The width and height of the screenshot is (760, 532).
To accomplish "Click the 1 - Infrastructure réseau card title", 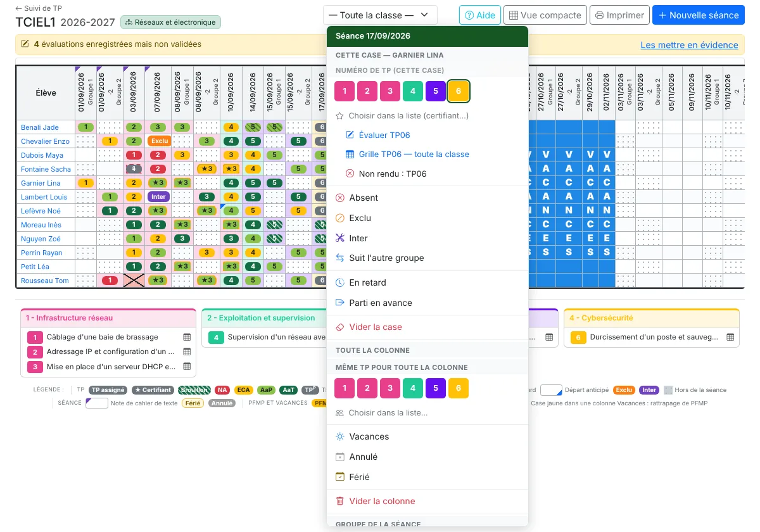I will click(70, 318).
